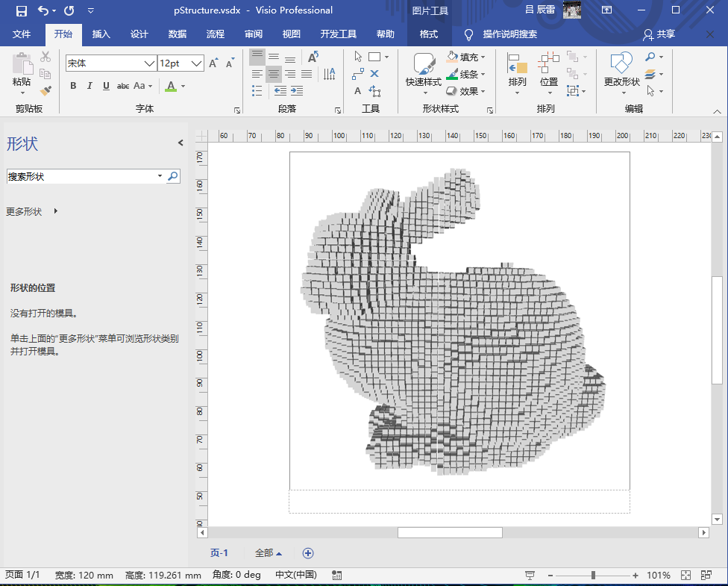The height and width of the screenshot is (586, 728).
Task: Toggle bold formatting
Action: click(x=73, y=86)
